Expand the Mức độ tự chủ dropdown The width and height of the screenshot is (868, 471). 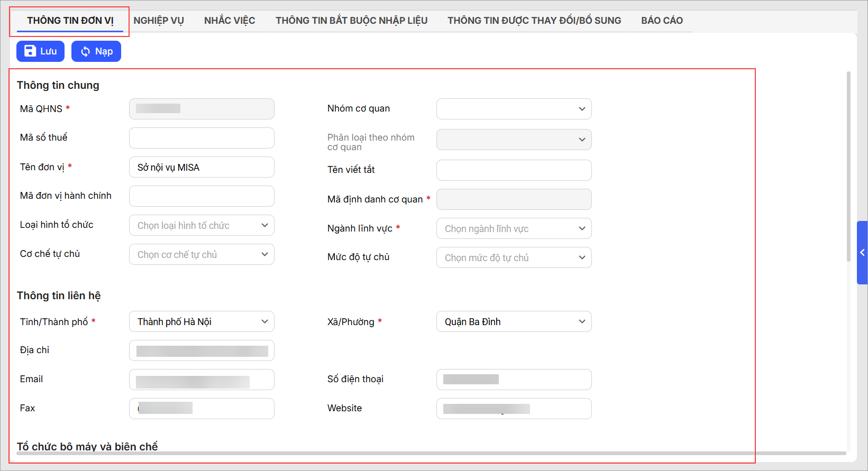(514, 257)
